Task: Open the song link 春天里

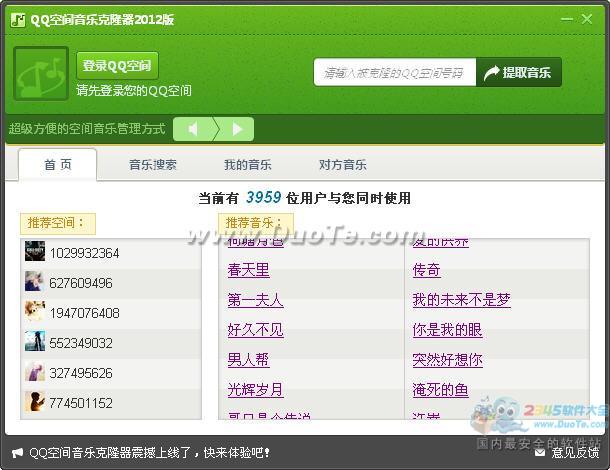Action: [249, 270]
